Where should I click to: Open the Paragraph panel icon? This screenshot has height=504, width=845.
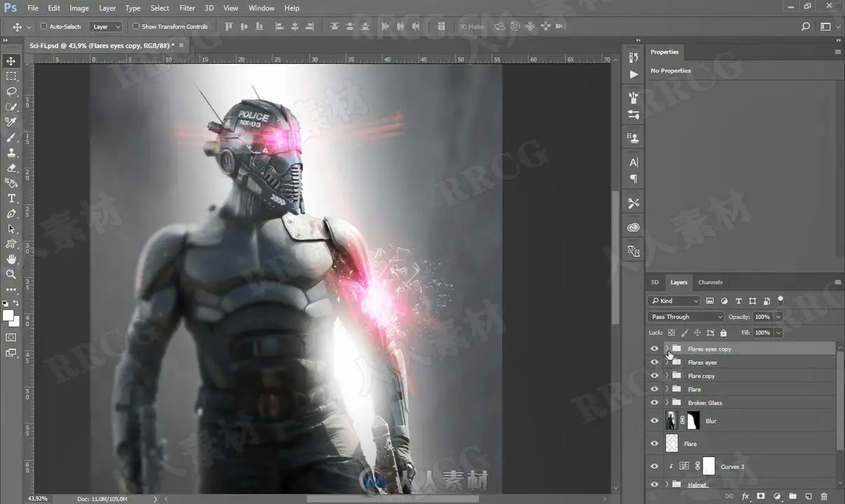coord(633,179)
